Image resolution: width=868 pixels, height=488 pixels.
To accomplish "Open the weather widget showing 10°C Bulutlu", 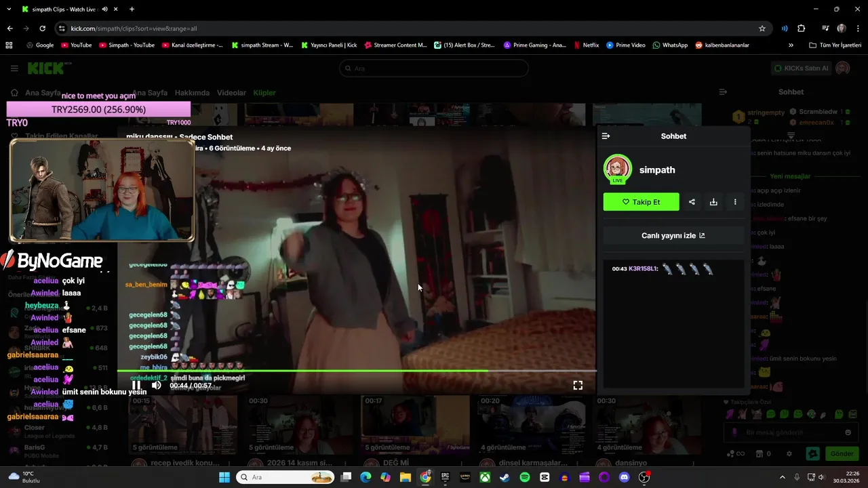I will pyautogui.click(x=24, y=477).
